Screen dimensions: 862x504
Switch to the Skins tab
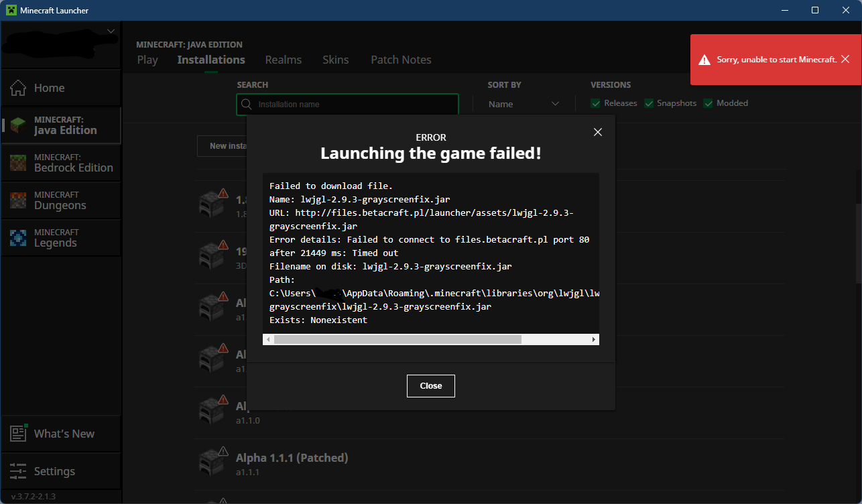[336, 60]
